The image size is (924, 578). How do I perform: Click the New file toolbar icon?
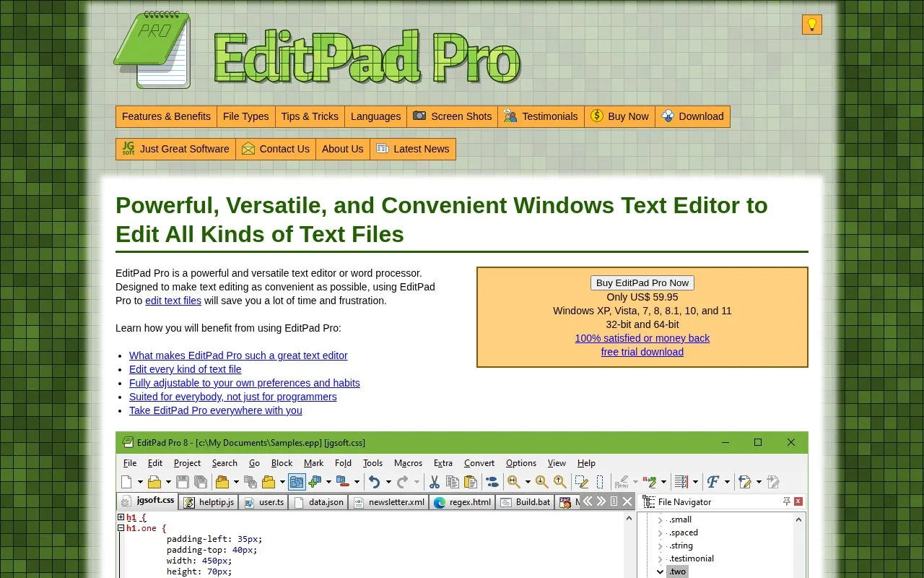pos(127,482)
